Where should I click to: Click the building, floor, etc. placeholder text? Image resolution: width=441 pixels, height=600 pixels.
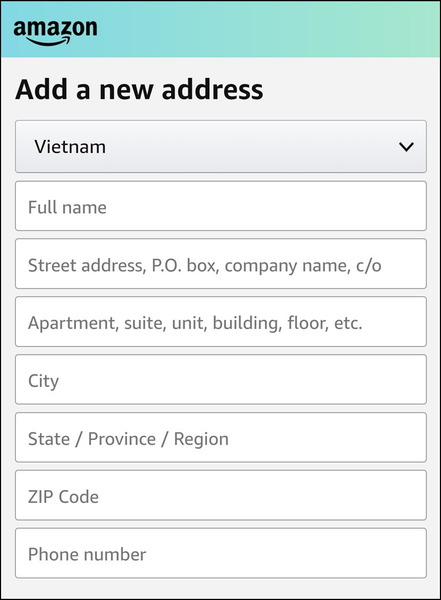coord(287,323)
